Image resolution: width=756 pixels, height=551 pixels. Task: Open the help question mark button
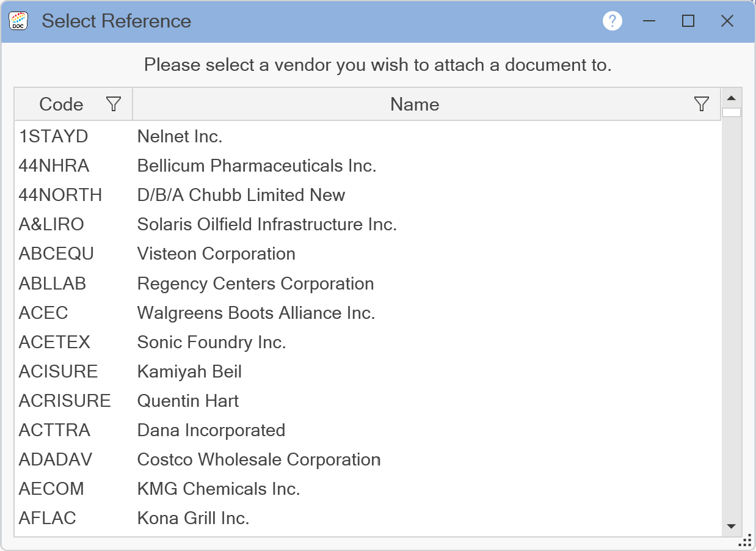pyautogui.click(x=612, y=21)
